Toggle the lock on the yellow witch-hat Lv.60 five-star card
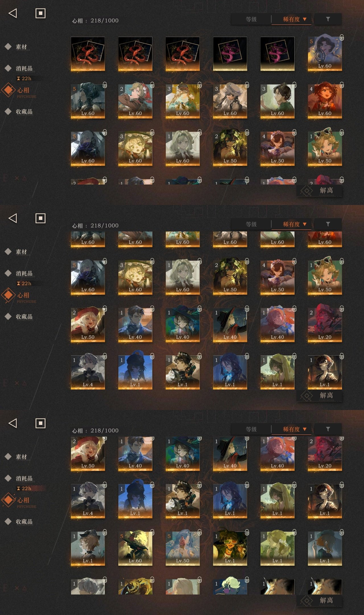The height and width of the screenshot is (615, 364). pos(152,532)
